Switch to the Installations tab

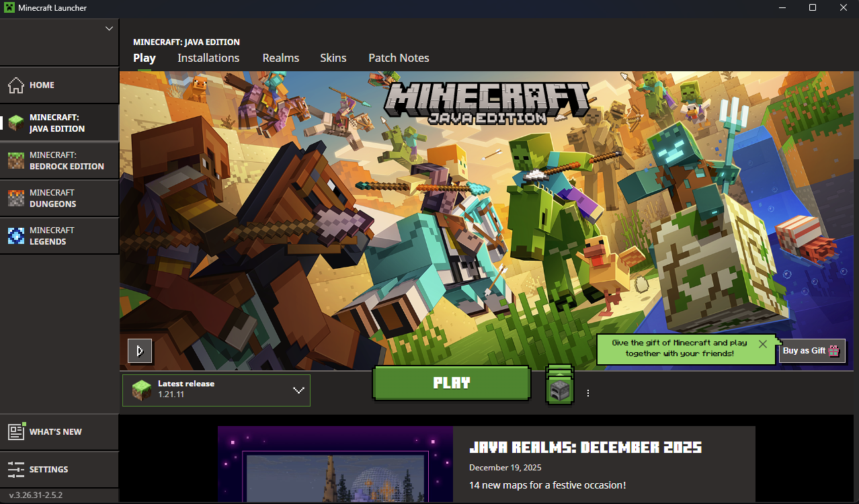208,58
